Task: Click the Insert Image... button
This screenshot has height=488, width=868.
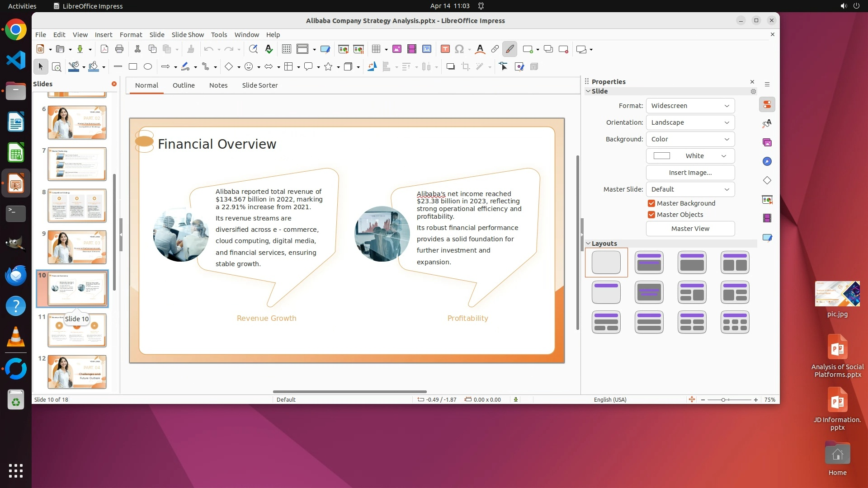Action: [x=690, y=173]
